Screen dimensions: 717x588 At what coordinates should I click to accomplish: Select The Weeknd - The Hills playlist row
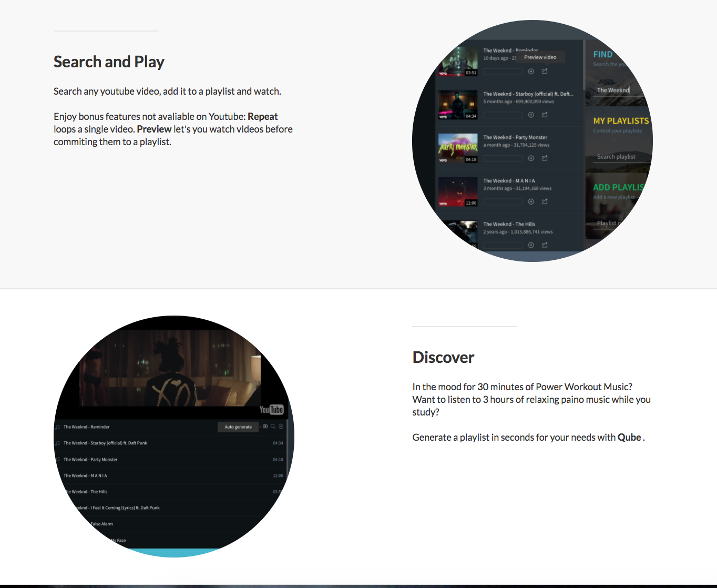click(173, 492)
